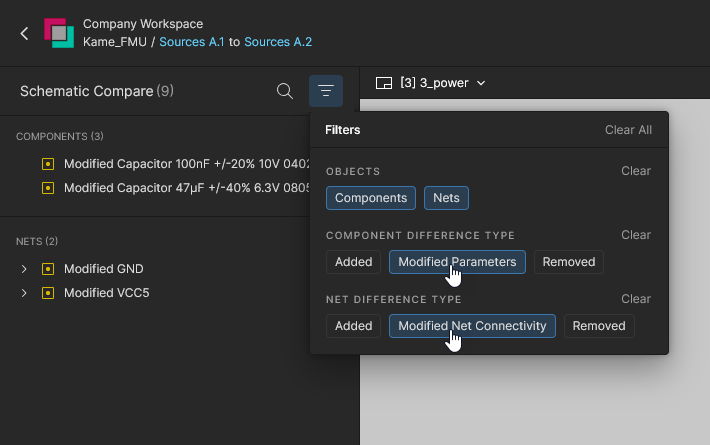The width and height of the screenshot is (710, 445).
Task: Click Clear All in Filters panel
Action: [628, 130]
